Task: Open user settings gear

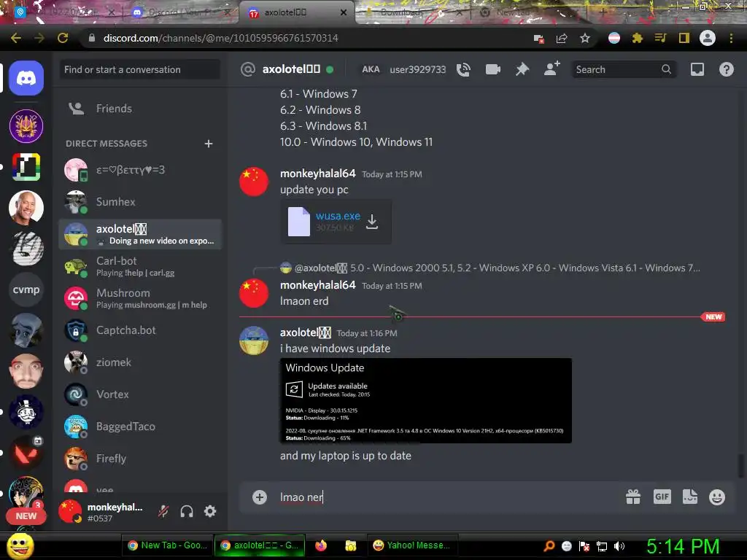Action: (x=210, y=511)
